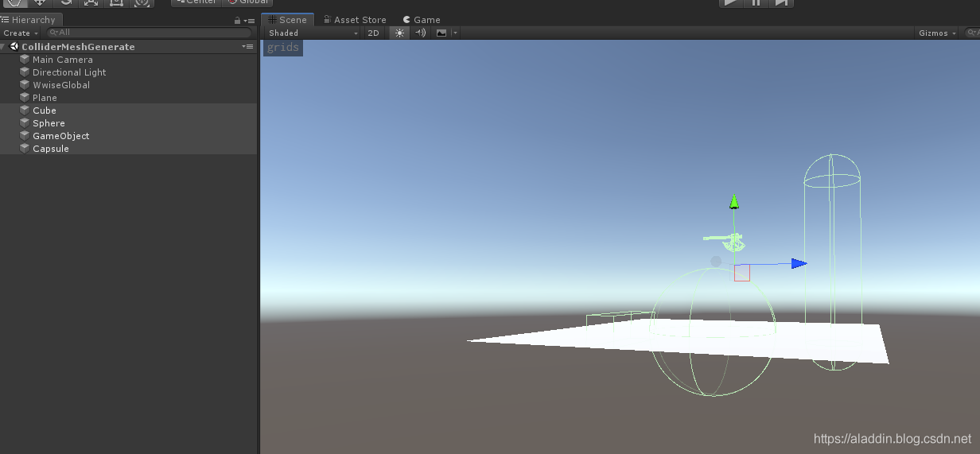Open the Shaded draw mode dropdown
980x454 pixels.
click(x=313, y=33)
